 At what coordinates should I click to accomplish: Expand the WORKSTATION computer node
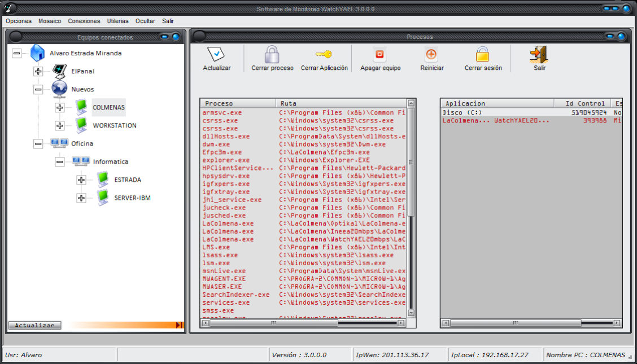[60, 126]
